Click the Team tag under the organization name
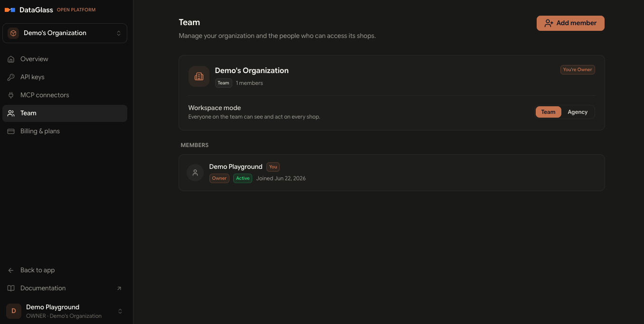Image resolution: width=644 pixels, height=324 pixels. pyautogui.click(x=224, y=83)
